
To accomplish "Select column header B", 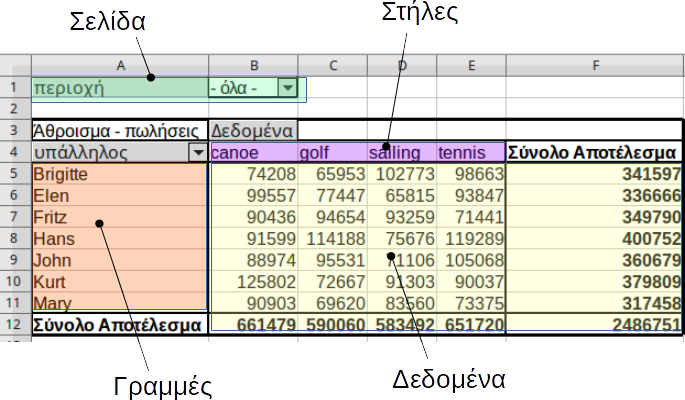I will (253, 66).
